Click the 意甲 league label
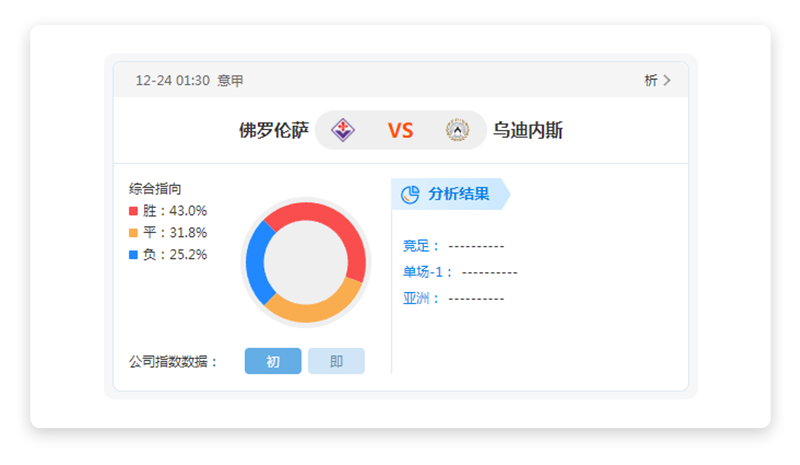 click(x=230, y=81)
